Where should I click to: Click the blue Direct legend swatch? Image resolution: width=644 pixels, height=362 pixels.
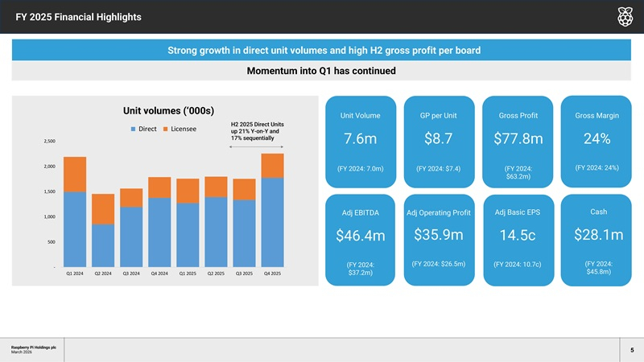click(133, 129)
